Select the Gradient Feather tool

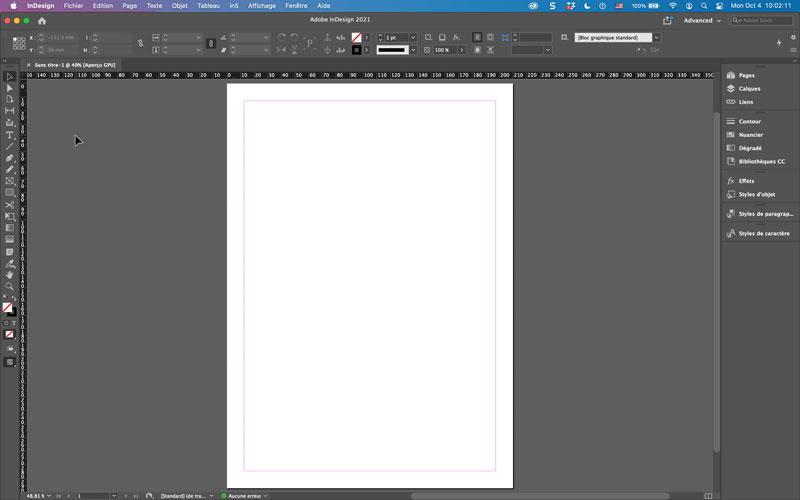[10, 239]
